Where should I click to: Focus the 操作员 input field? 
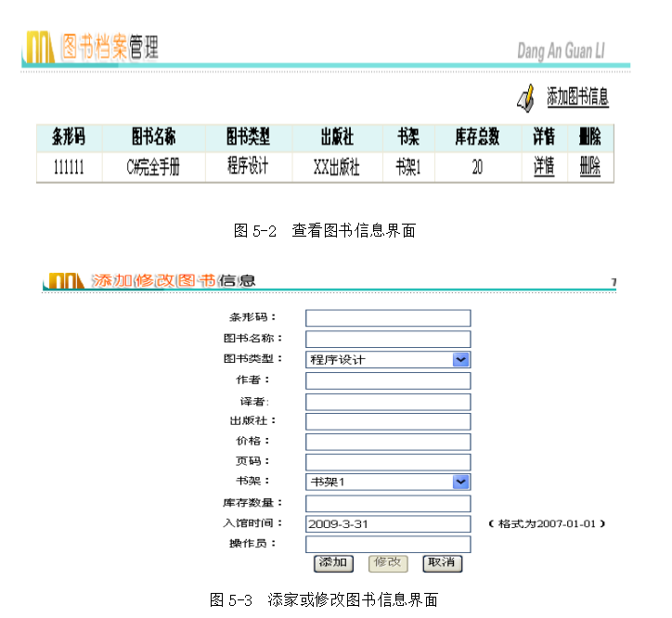coord(388,545)
